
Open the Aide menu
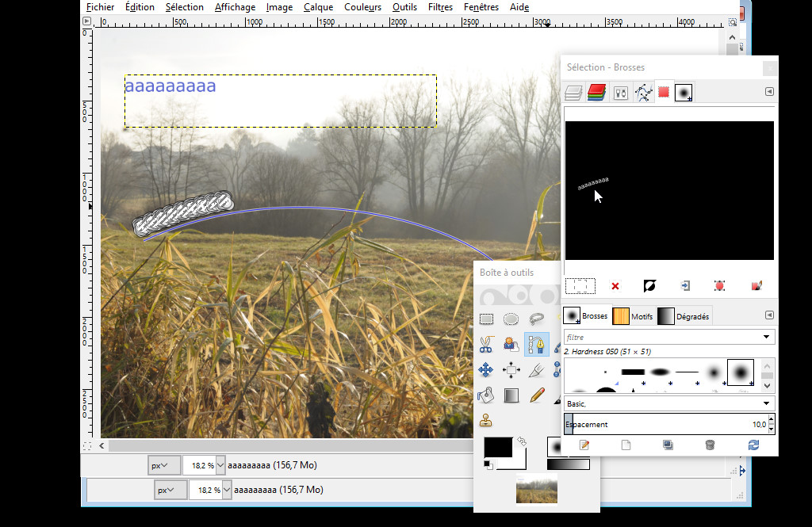coord(519,6)
